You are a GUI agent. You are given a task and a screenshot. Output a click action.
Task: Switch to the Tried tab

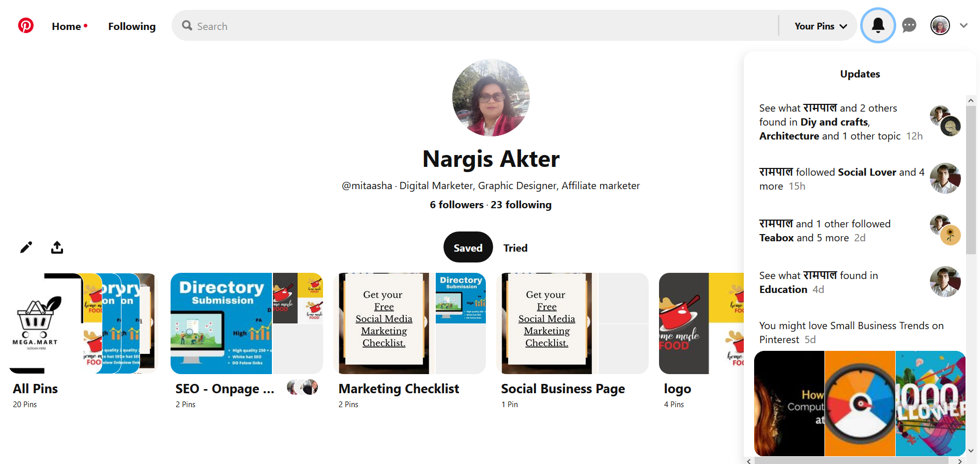(515, 248)
